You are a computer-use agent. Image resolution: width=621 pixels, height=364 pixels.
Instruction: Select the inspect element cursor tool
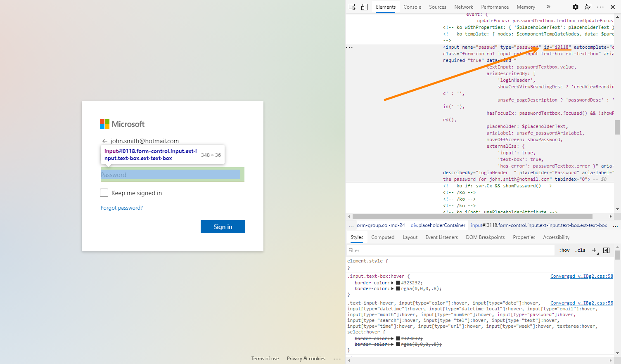[352, 7]
